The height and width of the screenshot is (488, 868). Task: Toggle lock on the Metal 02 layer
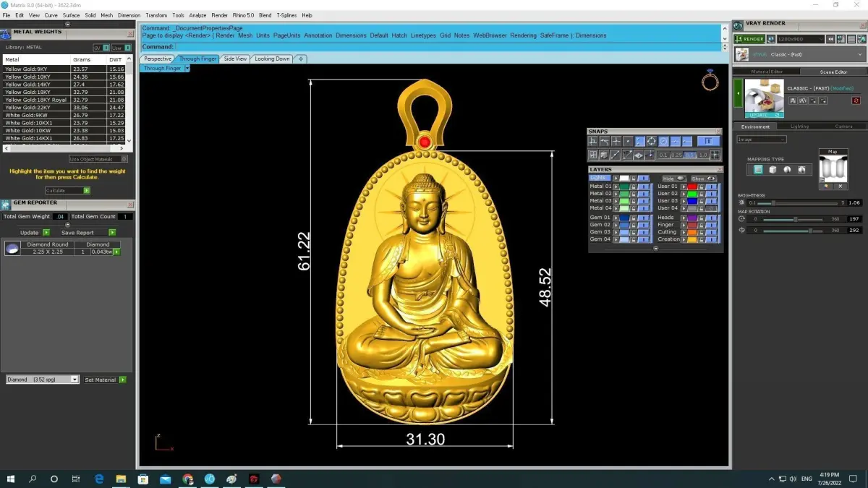[634, 194]
